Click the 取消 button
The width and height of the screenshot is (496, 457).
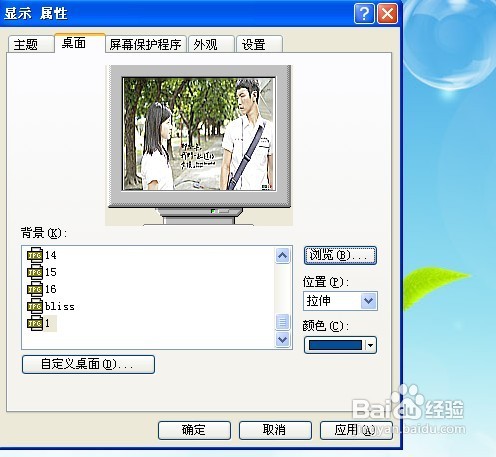(x=275, y=430)
